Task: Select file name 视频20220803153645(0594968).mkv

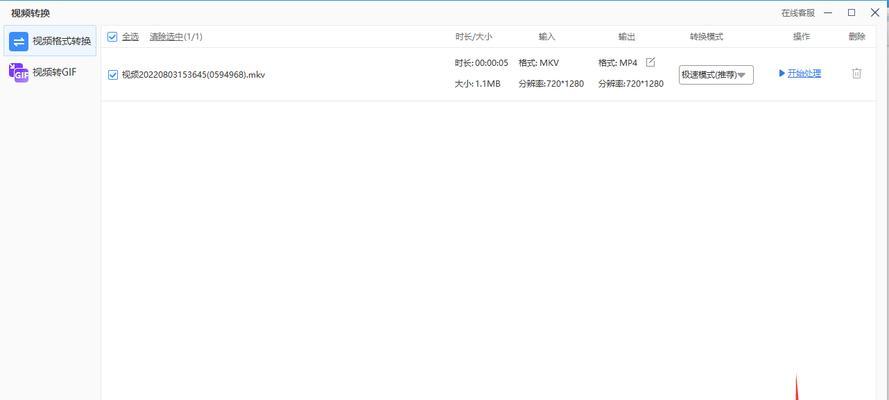Action: click(193, 74)
